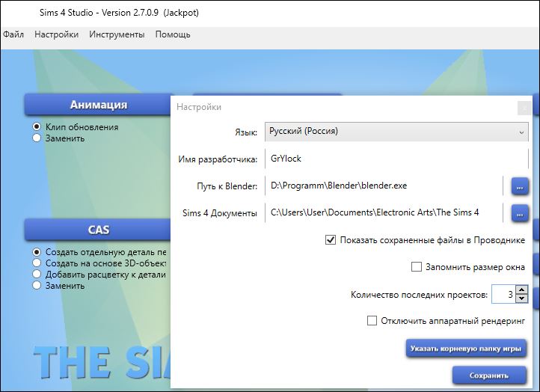Open the Файл menu

tap(13, 34)
